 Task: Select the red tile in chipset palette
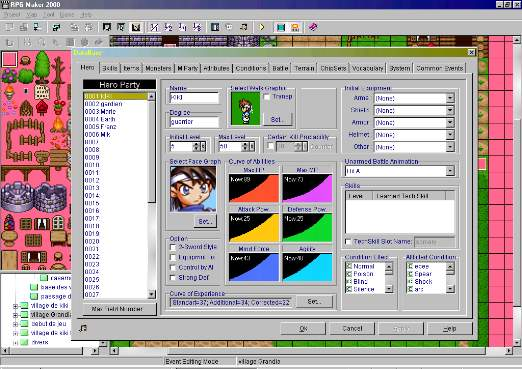[x=9, y=59]
